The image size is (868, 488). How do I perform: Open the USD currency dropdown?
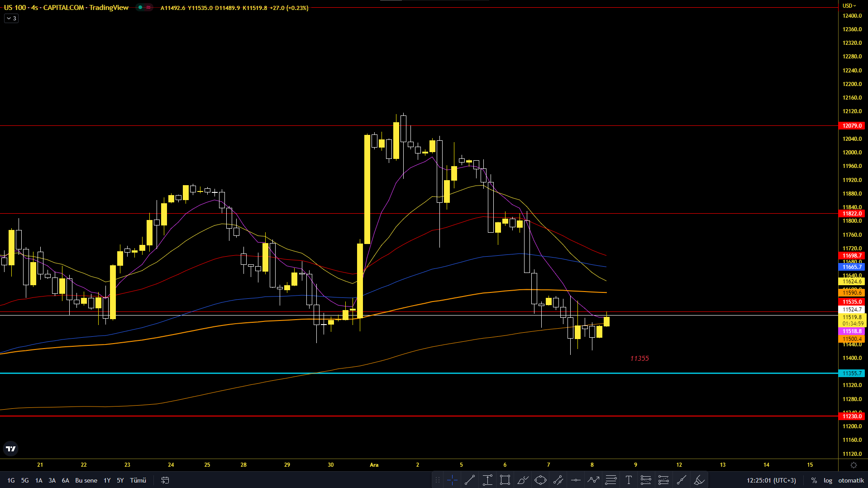[849, 6]
